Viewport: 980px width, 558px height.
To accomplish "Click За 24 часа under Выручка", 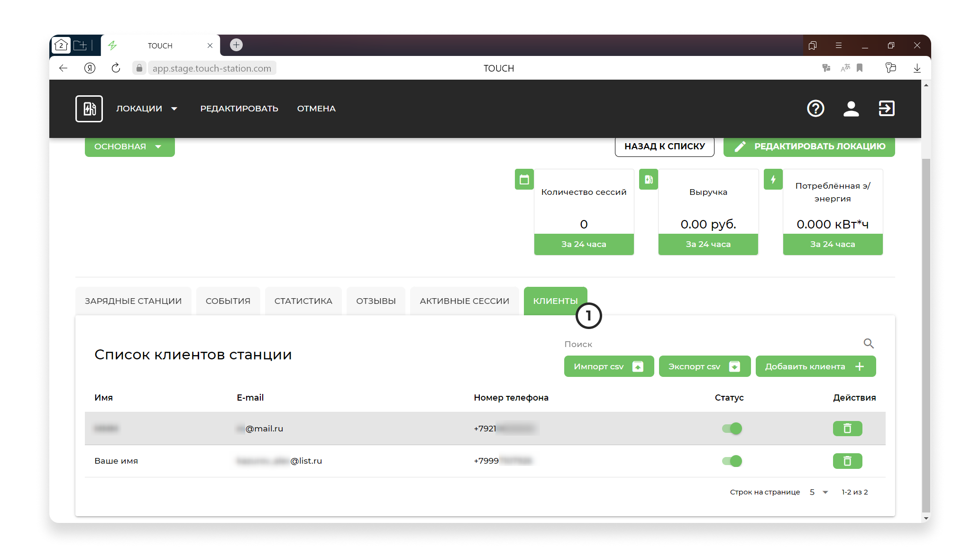I will [708, 244].
